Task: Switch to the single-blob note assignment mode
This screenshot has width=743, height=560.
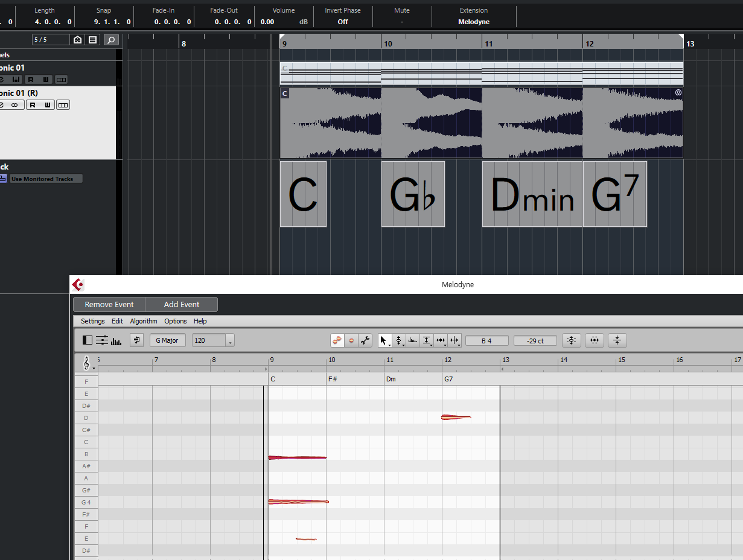Action: click(351, 340)
